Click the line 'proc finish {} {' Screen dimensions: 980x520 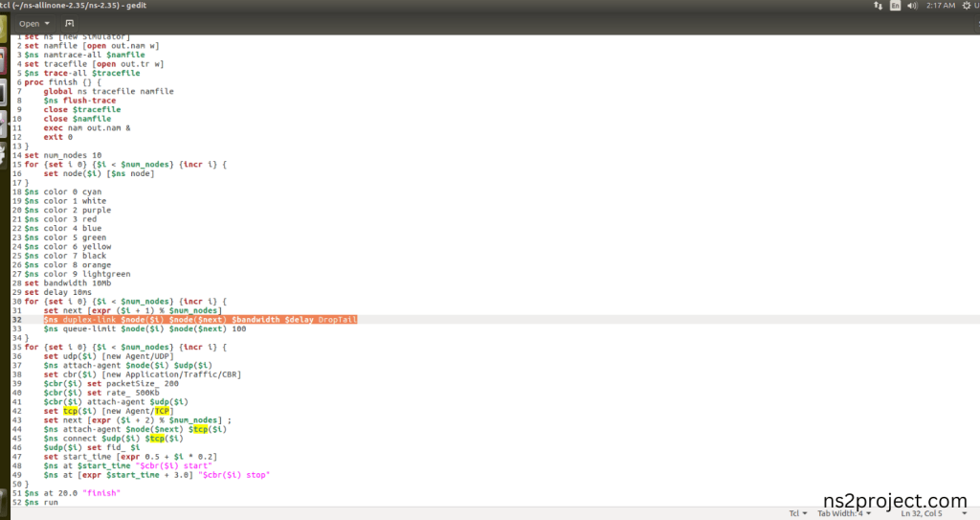click(62, 82)
